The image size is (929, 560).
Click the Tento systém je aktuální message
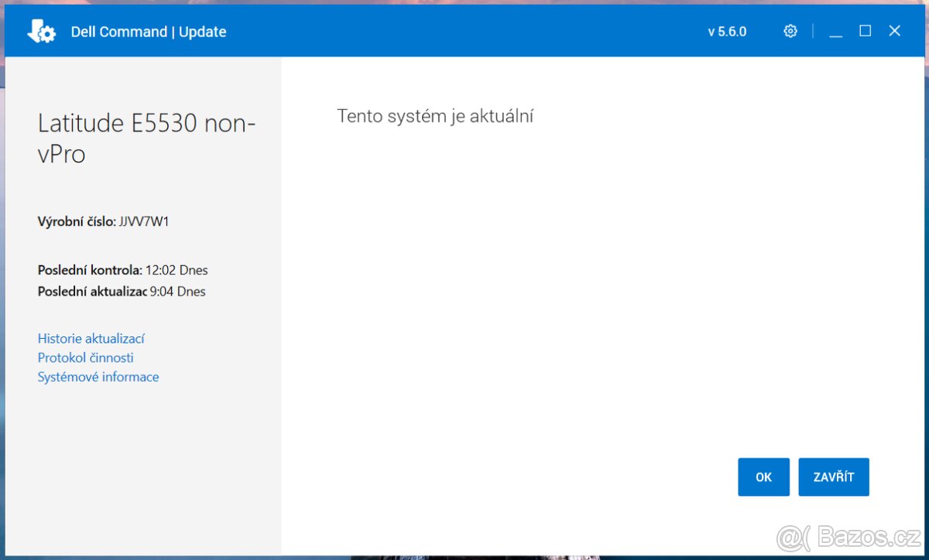[435, 116]
